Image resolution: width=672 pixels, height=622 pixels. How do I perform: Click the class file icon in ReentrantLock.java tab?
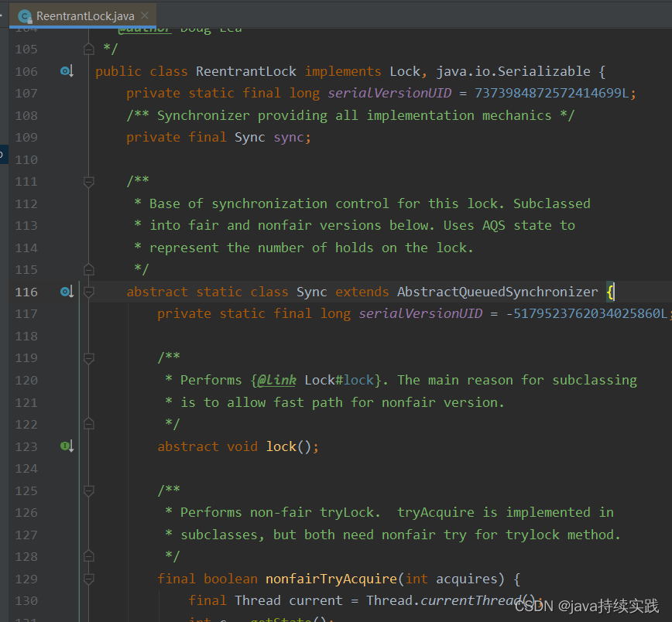click(x=25, y=16)
